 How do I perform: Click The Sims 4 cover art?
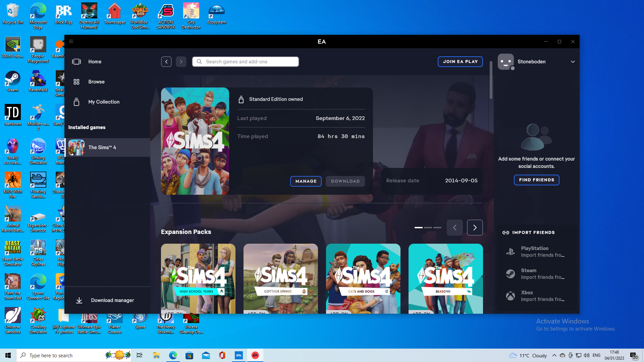coord(195,141)
